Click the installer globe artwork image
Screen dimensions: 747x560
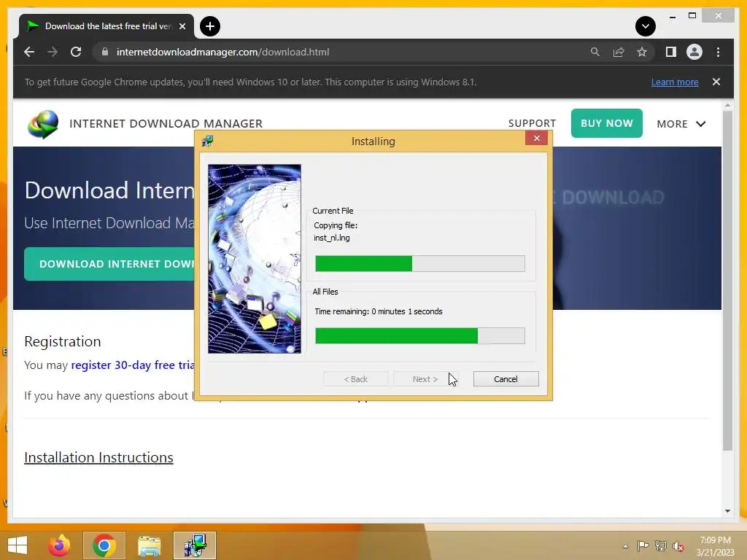(255, 259)
